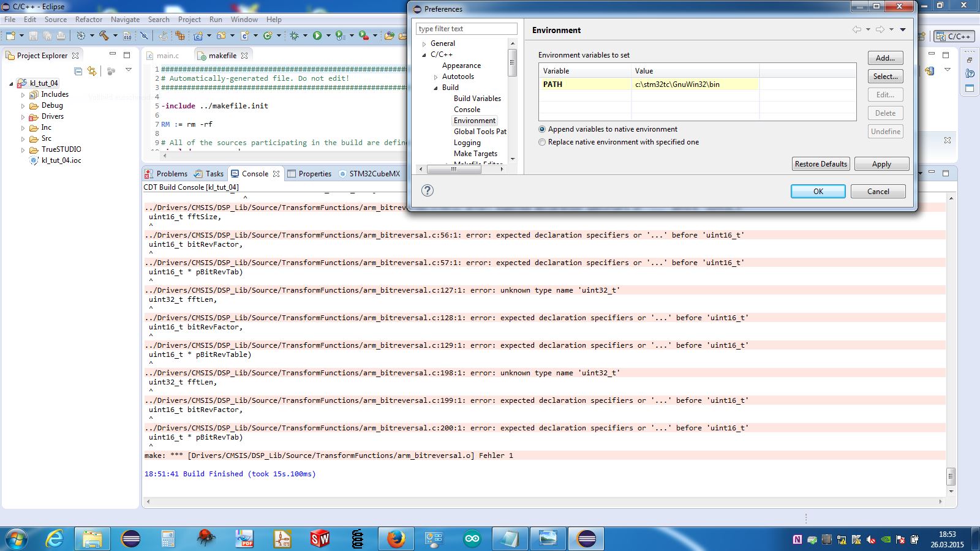
Task: Open the File menu
Action: (x=10, y=20)
